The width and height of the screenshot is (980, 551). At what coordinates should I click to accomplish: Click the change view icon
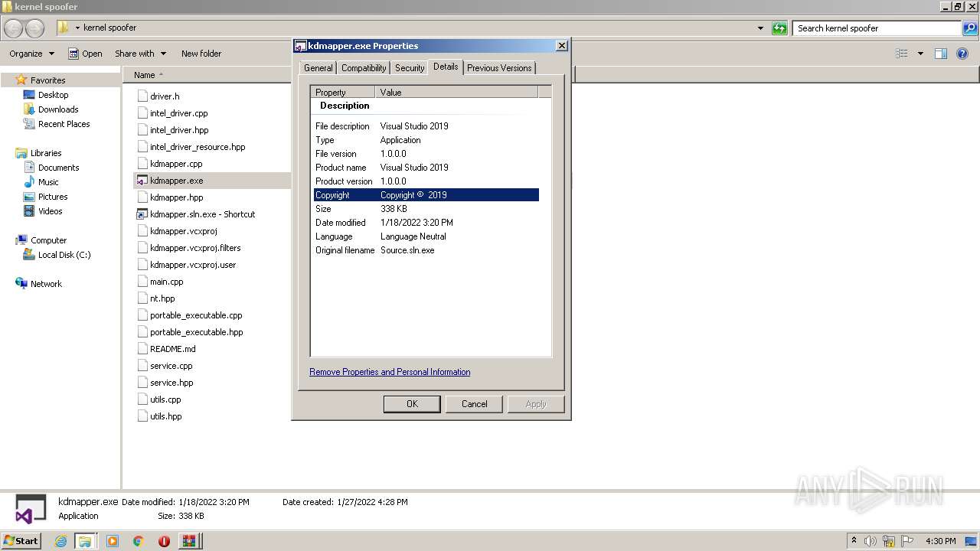(902, 54)
